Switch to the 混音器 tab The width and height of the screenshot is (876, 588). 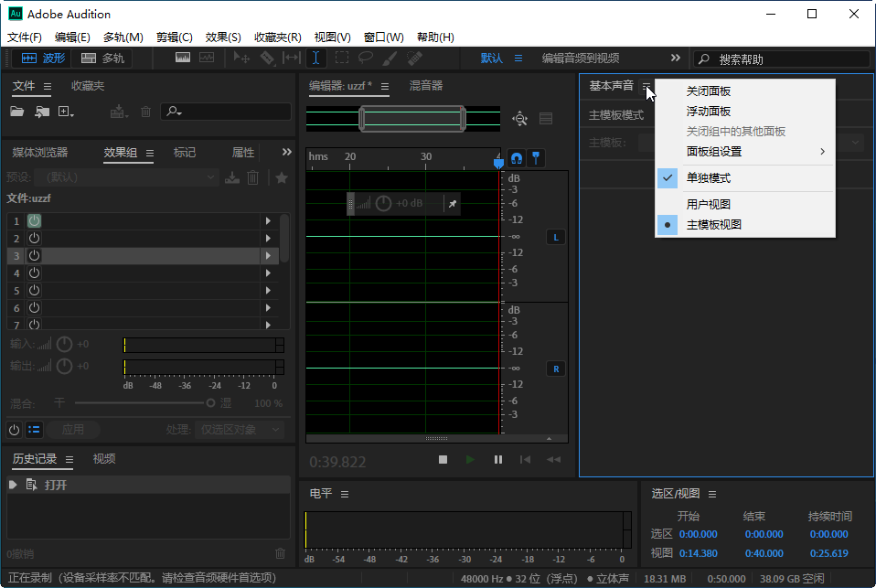pos(426,86)
